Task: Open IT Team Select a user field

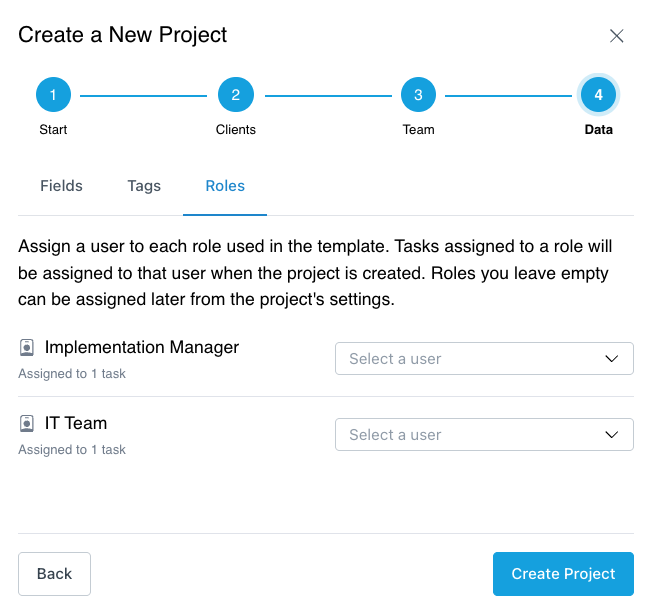Action: pyautogui.click(x=484, y=435)
